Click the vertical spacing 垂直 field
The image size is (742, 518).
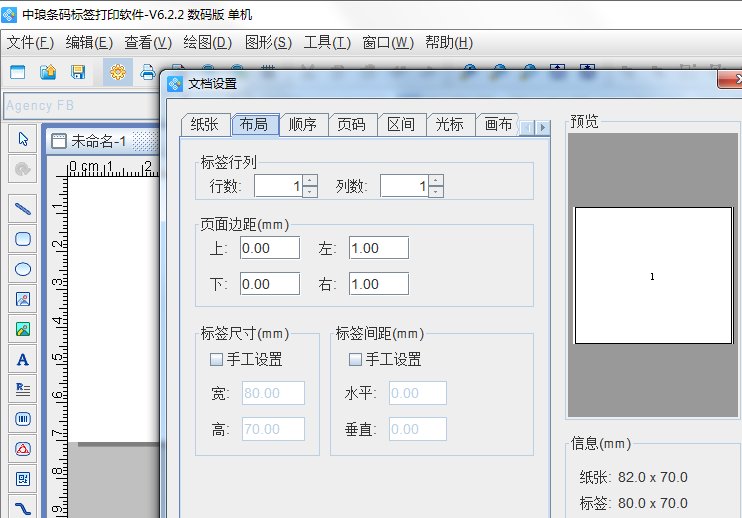(x=418, y=429)
